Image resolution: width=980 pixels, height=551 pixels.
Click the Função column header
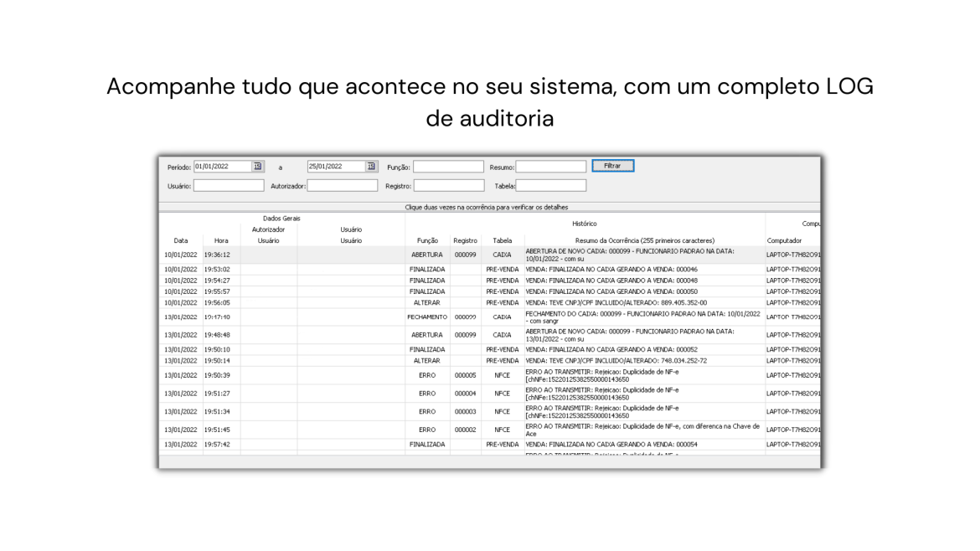tap(426, 239)
